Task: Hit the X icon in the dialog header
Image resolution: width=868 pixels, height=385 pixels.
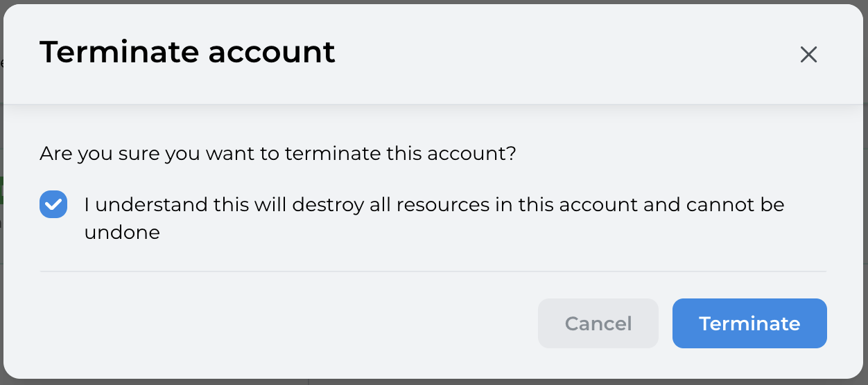Action: (x=808, y=55)
